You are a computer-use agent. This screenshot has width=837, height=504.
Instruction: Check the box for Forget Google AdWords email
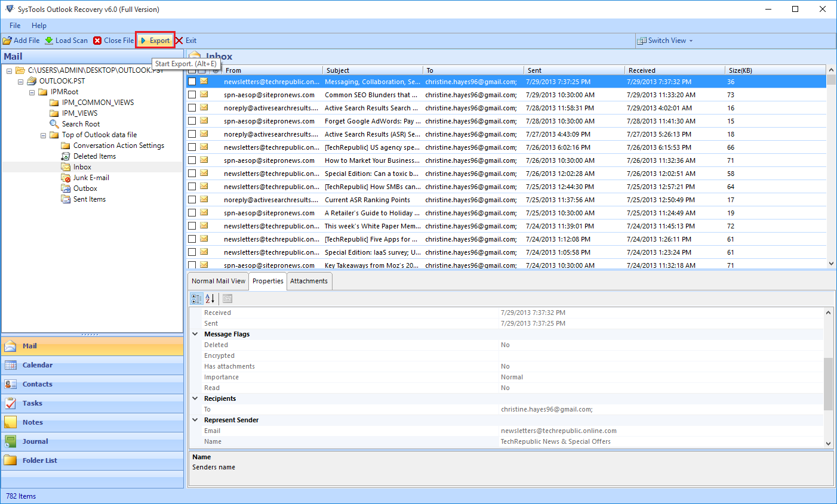pyautogui.click(x=192, y=120)
